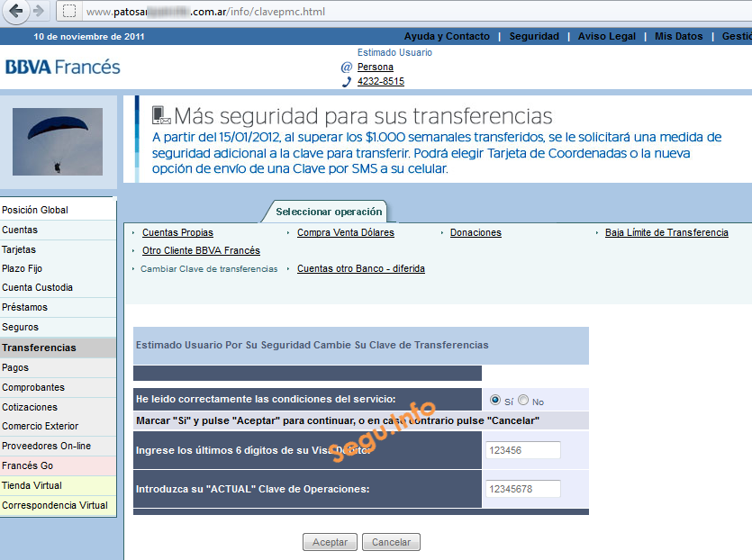Click the Seguridad header link
The width and height of the screenshot is (752, 560).
[534, 36]
